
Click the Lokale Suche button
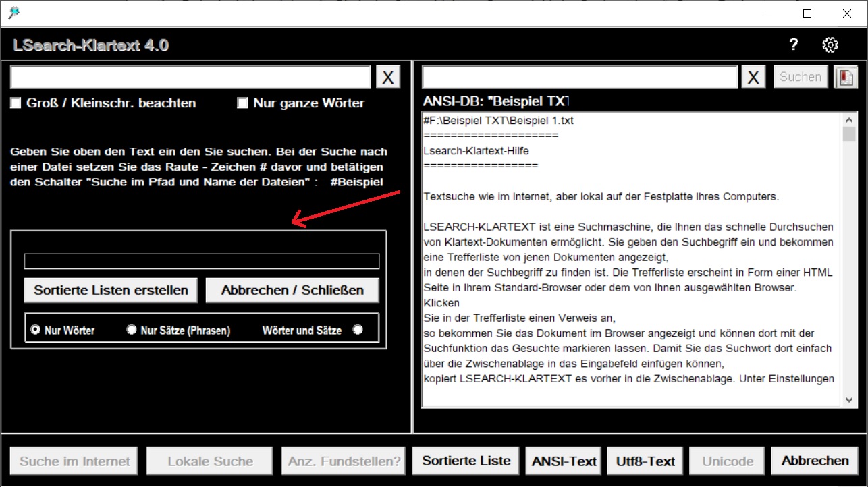pyautogui.click(x=210, y=461)
